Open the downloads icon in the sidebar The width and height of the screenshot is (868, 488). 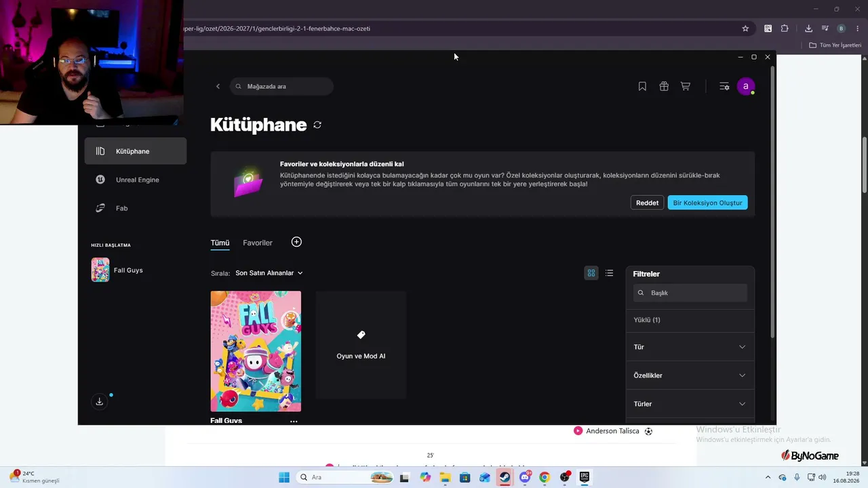click(99, 401)
